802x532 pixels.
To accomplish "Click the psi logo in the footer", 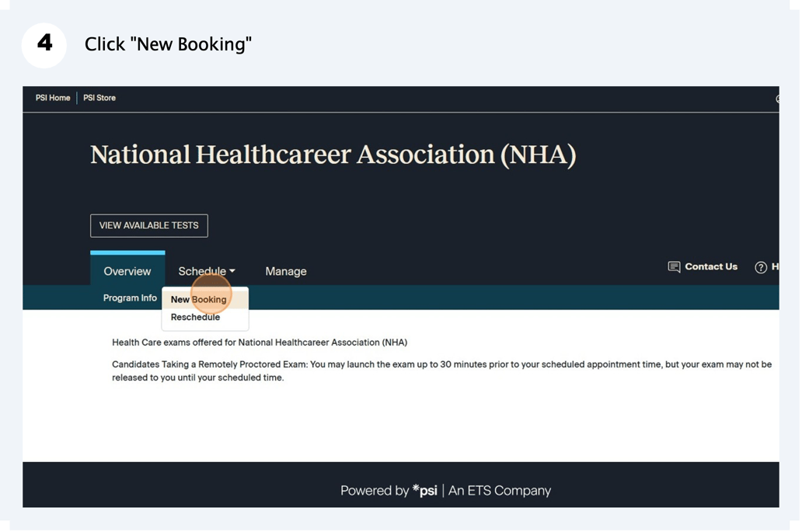I will tap(424, 490).
